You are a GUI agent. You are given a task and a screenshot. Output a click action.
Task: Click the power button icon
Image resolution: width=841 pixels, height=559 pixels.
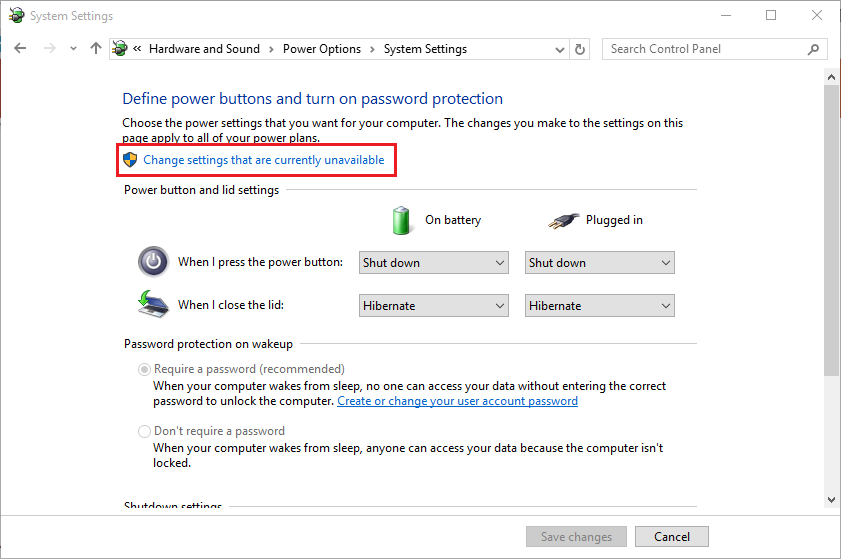coord(153,262)
